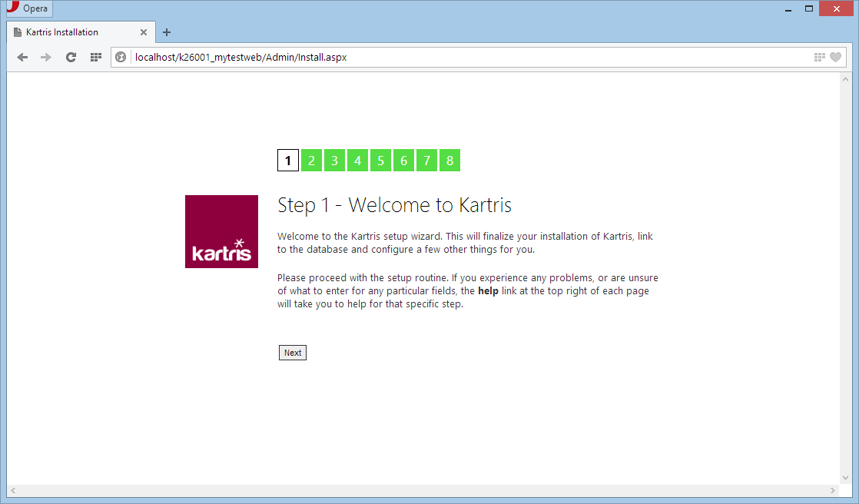Bookmark page with the heart icon
The image size is (859, 504).
click(x=835, y=57)
